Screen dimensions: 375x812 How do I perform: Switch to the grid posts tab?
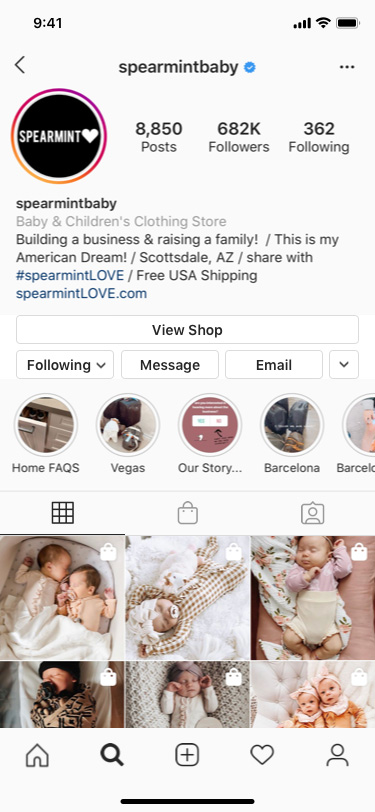(63, 513)
